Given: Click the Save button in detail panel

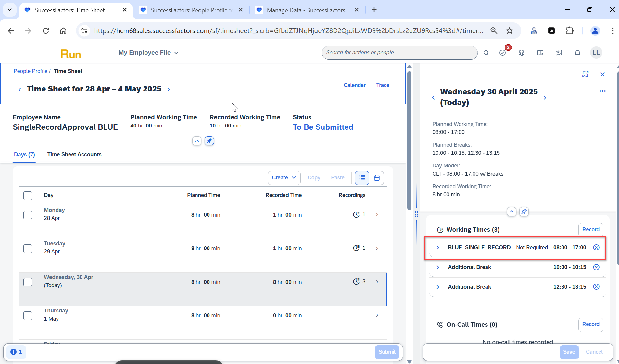Looking at the screenshot, I should coord(569,352).
